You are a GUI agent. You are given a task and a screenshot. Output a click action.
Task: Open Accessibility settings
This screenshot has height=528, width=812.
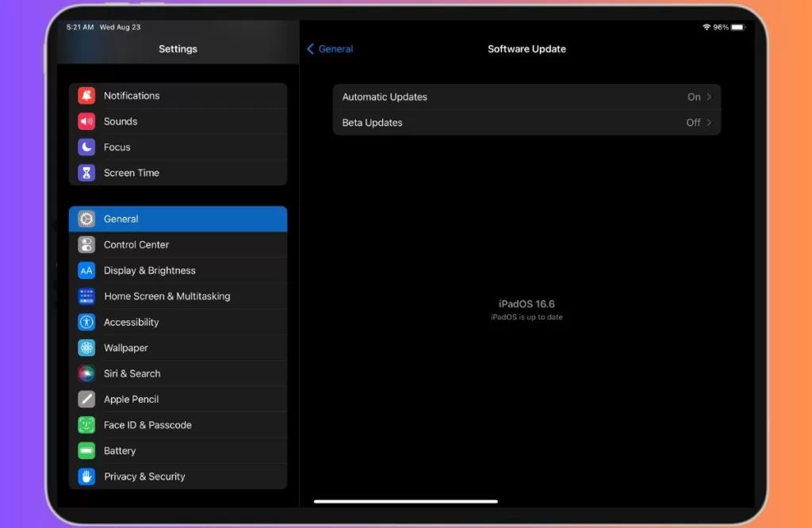point(178,322)
